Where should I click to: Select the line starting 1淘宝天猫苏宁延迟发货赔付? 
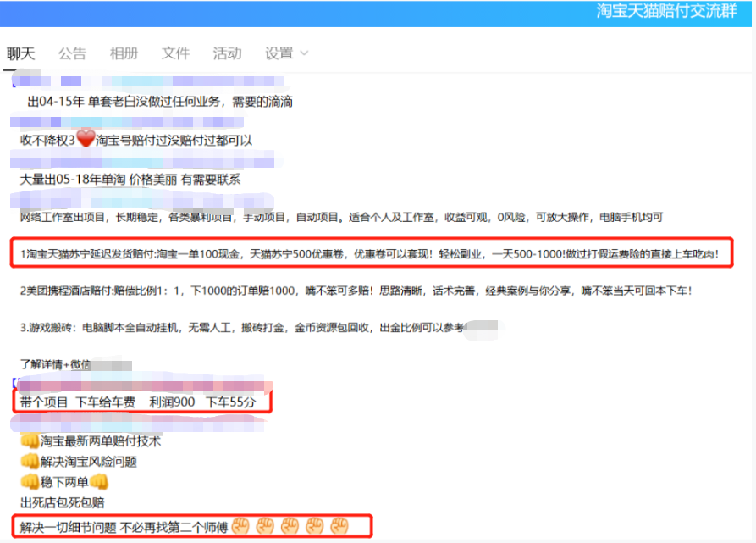click(x=369, y=253)
